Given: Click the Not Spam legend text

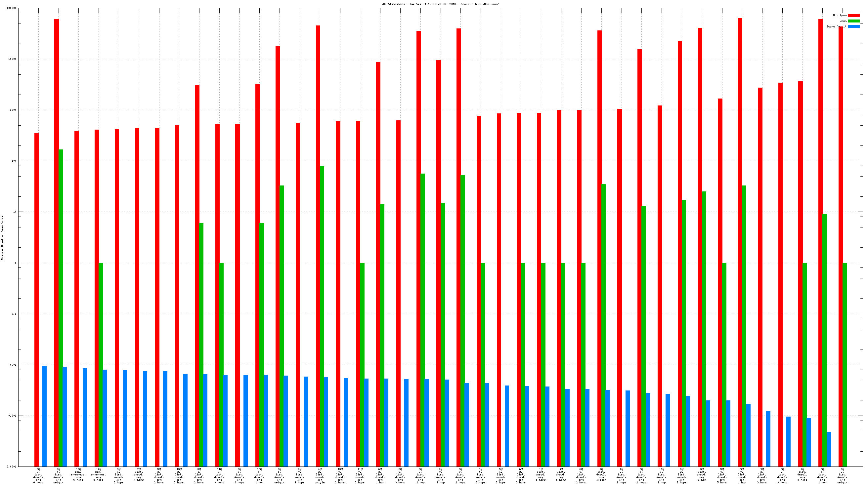Looking at the screenshot, I should click(x=839, y=15).
